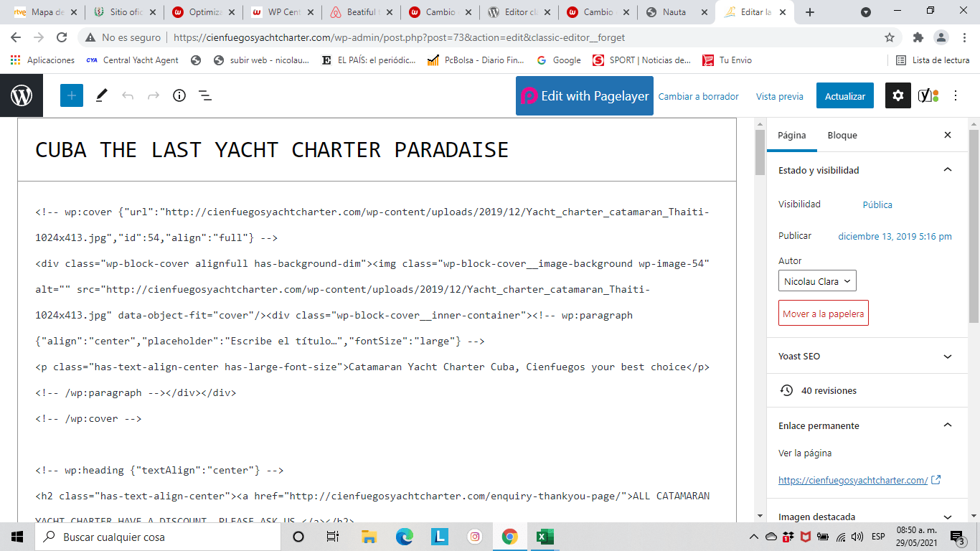This screenshot has width=980, height=551.
Task: Click the redo arrow icon
Action: [154, 95]
